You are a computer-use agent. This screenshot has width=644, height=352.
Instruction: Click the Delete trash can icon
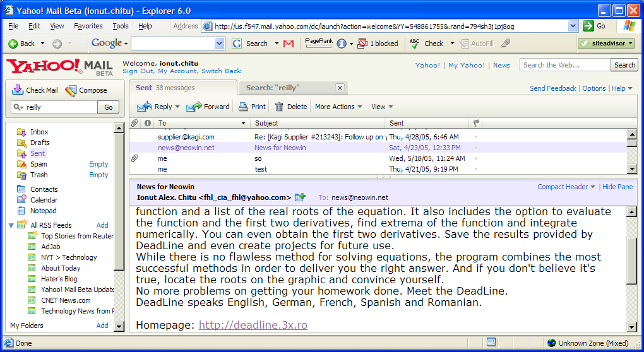pyautogui.click(x=279, y=107)
